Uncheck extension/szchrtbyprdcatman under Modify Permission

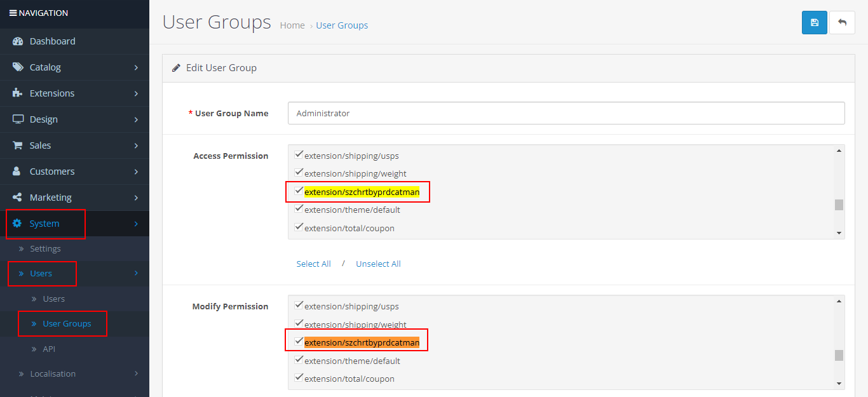coord(299,342)
